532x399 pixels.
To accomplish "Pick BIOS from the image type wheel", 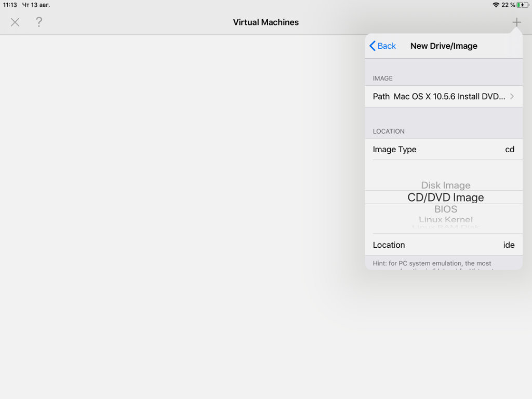I will (x=446, y=209).
